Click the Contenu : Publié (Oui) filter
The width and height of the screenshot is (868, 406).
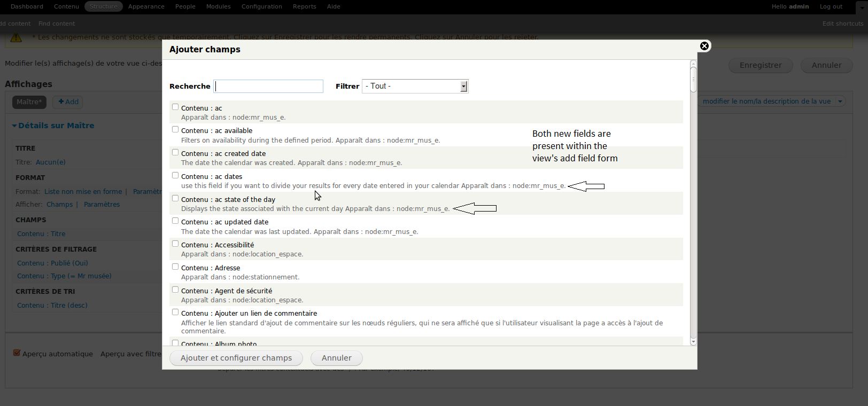coord(52,263)
